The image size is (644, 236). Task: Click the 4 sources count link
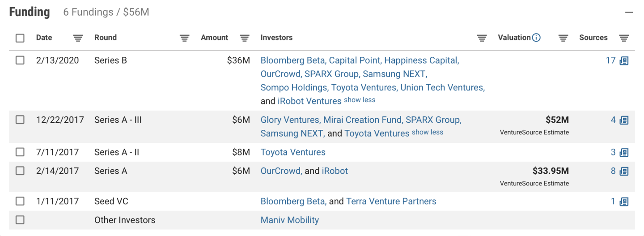coord(614,120)
